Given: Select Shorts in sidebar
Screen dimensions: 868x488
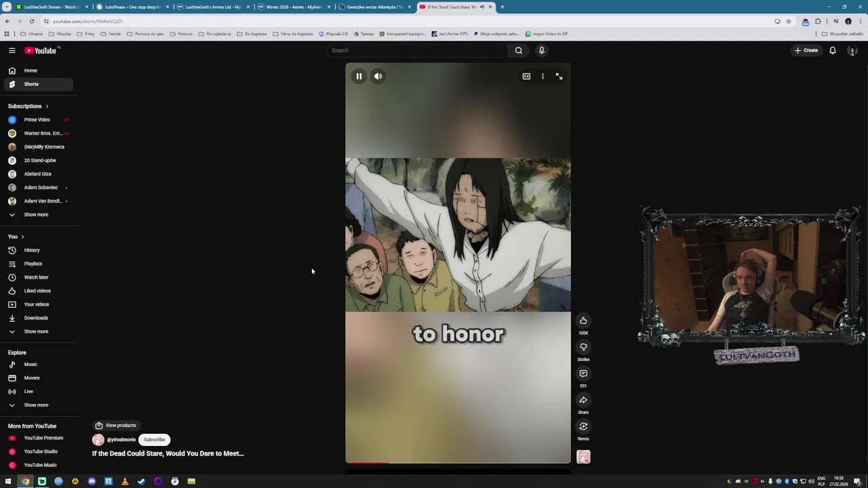Looking at the screenshot, I should click(x=37, y=84).
